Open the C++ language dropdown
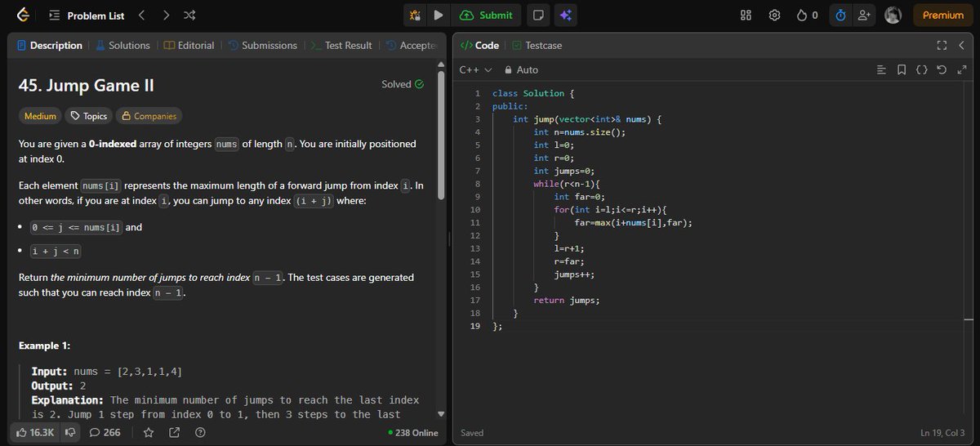The width and height of the screenshot is (980, 446). [x=475, y=69]
